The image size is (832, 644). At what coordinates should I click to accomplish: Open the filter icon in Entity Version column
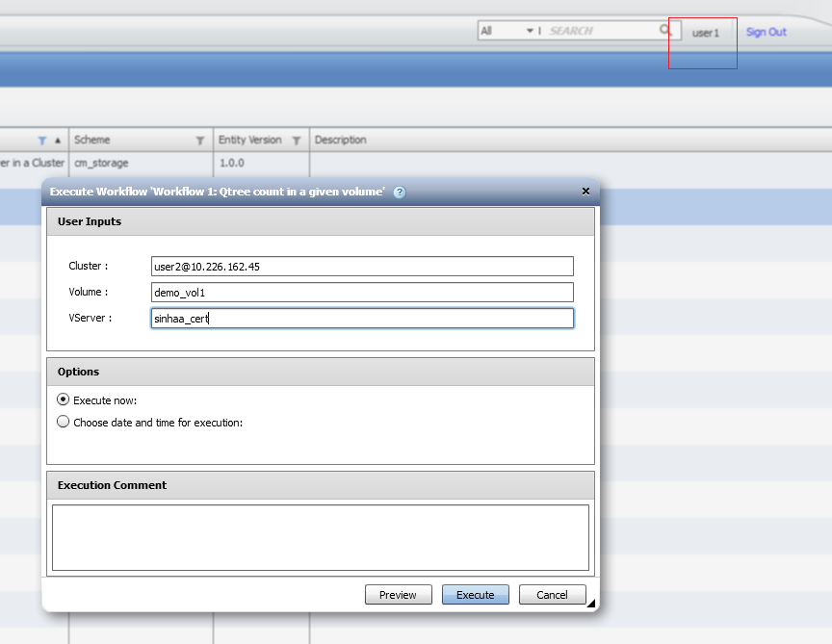click(297, 140)
